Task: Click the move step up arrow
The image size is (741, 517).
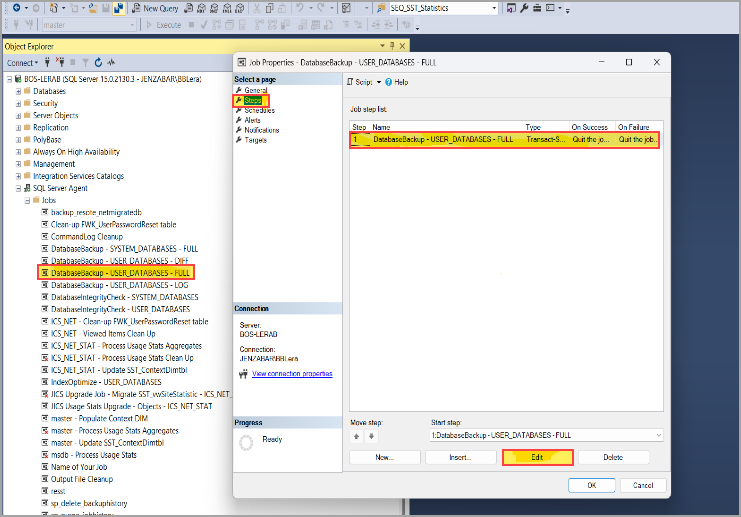Action: tap(357, 436)
